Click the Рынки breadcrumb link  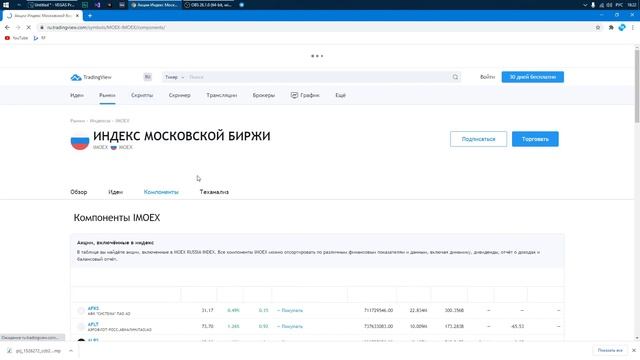pos(77,121)
